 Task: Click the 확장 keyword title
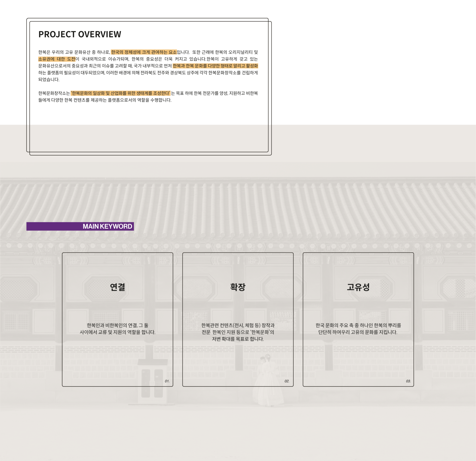238,287
